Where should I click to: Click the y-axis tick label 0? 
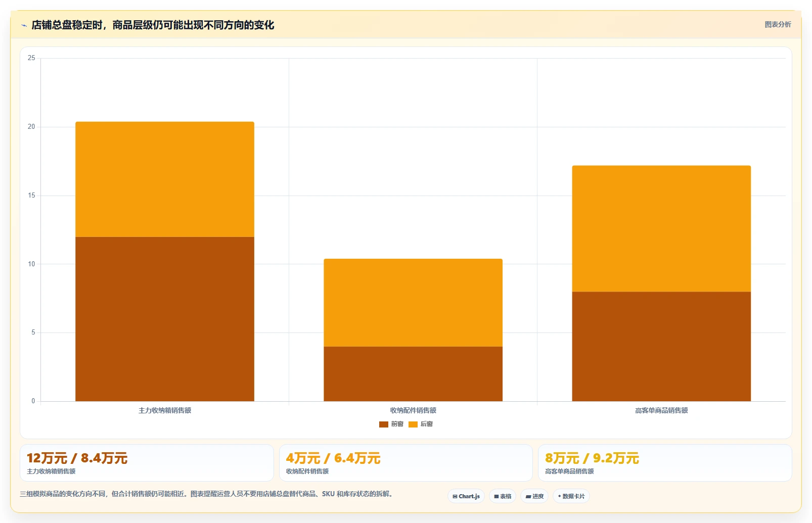[33, 401]
